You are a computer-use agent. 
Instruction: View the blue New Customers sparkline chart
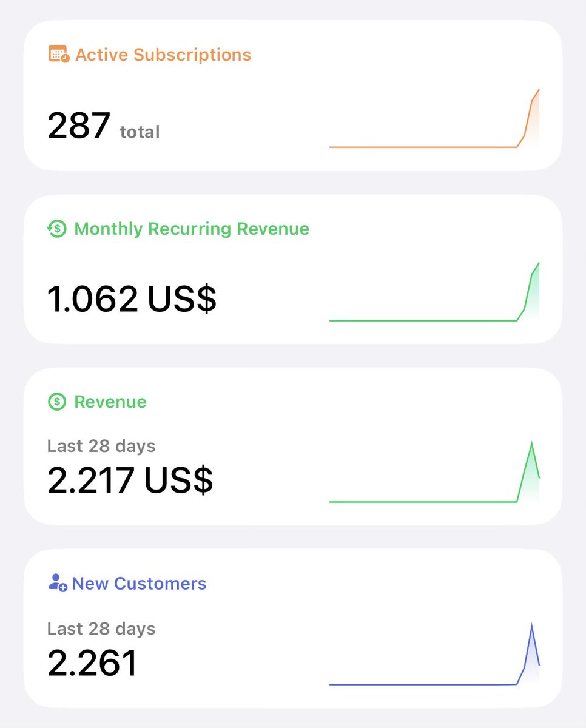click(x=434, y=654)
